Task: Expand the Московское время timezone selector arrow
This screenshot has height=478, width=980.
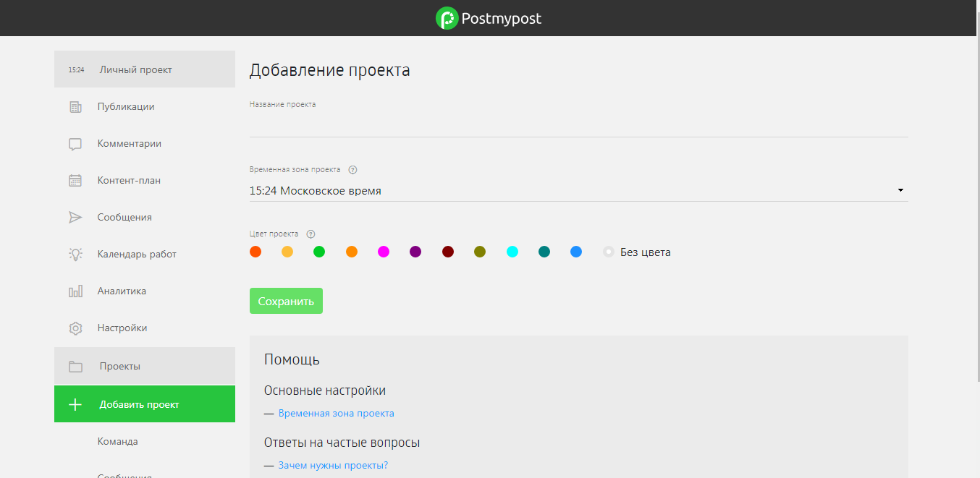Action: coord(900,189)
